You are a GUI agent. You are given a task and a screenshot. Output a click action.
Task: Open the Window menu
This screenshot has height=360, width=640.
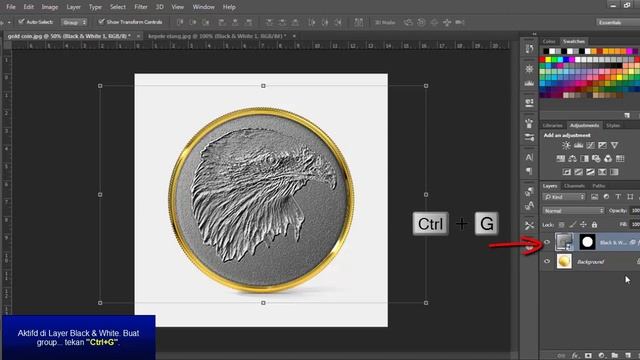(x=203, y=7)
